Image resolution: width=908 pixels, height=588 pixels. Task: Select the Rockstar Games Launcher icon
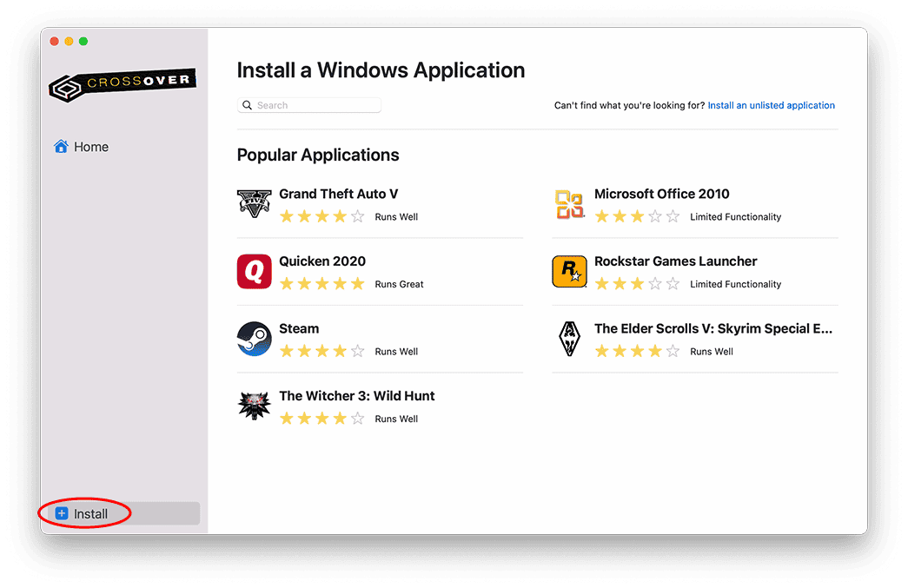pyautogui.click(x=569, y=271)
